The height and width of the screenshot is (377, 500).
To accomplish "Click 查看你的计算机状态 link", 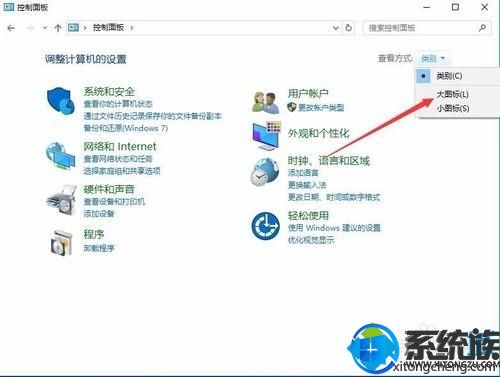I will 118,104.
